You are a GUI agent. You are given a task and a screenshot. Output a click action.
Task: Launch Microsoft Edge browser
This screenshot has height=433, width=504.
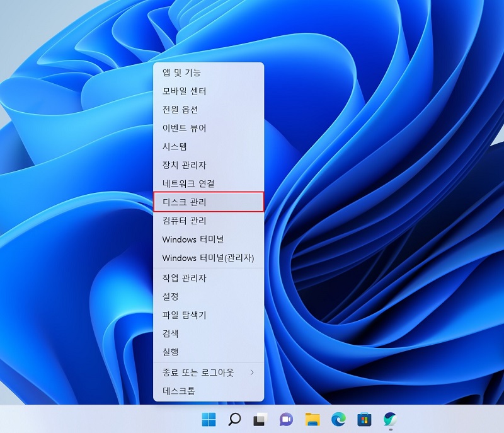click(x=338, y=418)
